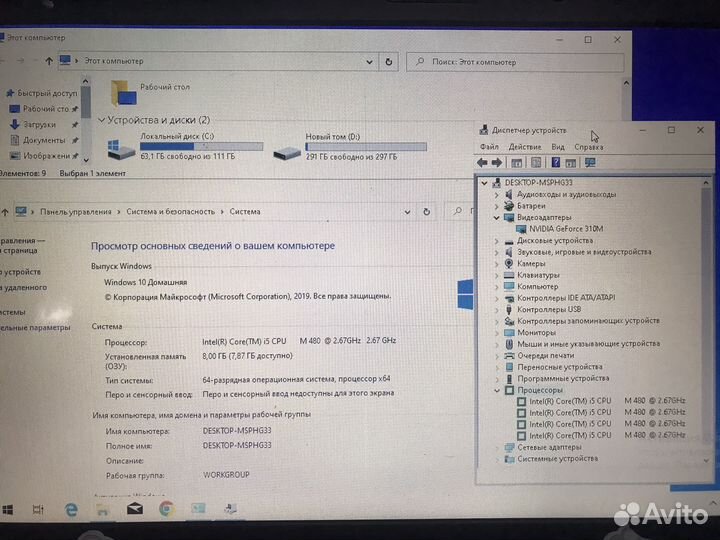This screenshot has width=720, height=540.
Task: Click the blue Help icon in Device Manager toolbar
Action: pyautogui.click(x=556, y=163)
